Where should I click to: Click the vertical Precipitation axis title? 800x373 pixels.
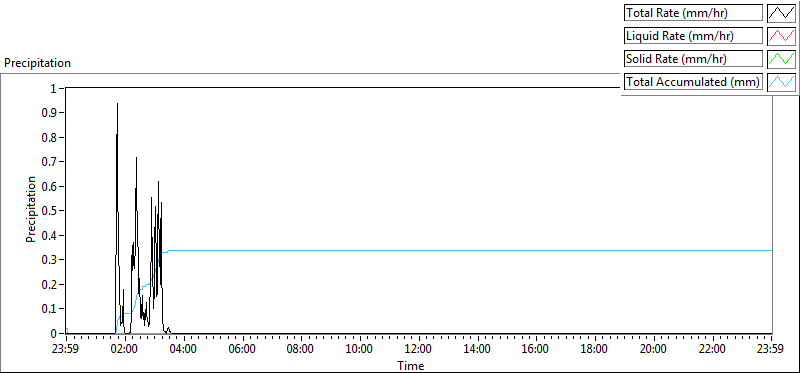click(x=31, y=209)
